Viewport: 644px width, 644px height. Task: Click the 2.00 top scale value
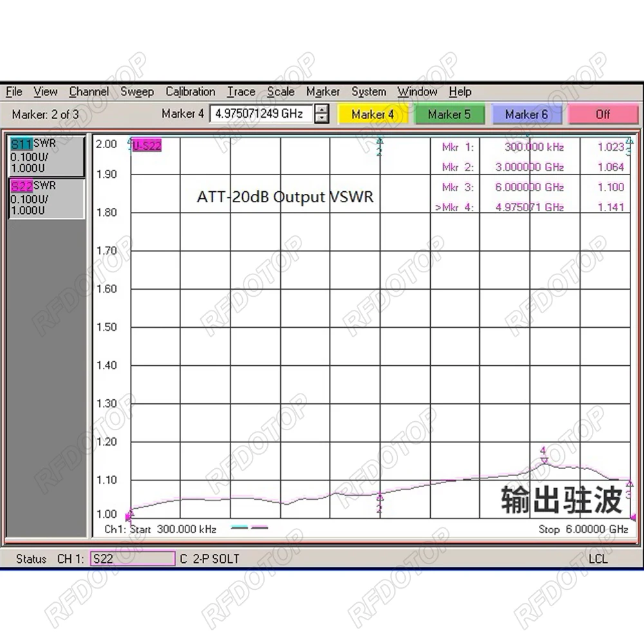pos(106,144)
